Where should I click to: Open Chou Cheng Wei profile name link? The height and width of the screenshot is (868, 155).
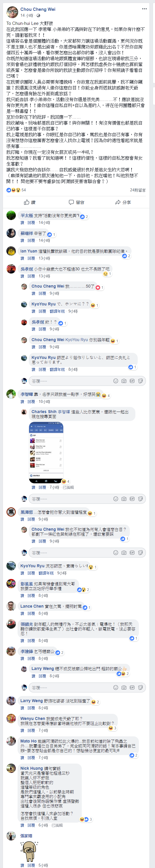coord(38,9)
